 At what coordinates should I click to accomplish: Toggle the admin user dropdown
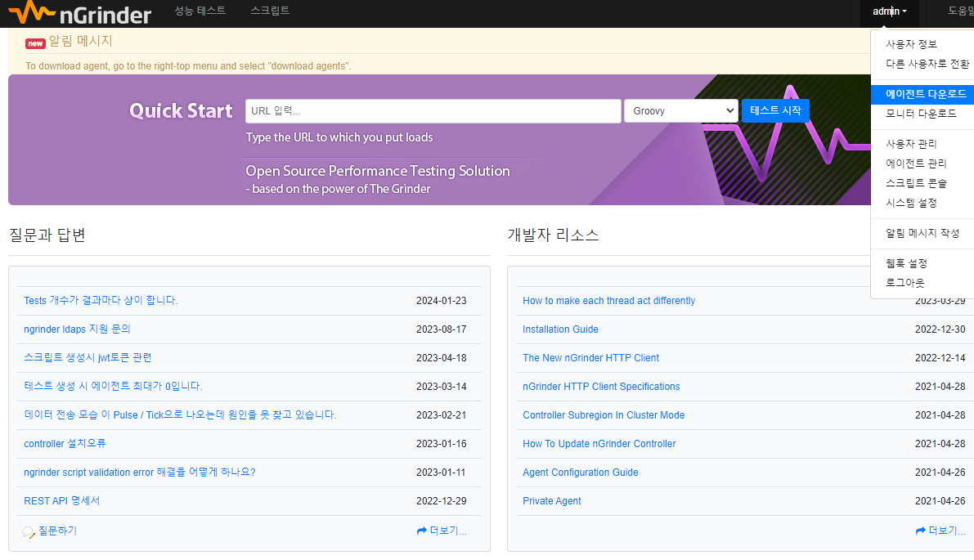point(890,11)
